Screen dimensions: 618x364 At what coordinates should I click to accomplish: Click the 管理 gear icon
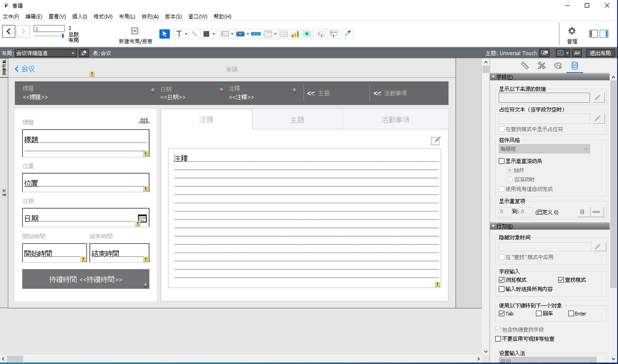tap(572, 31)
